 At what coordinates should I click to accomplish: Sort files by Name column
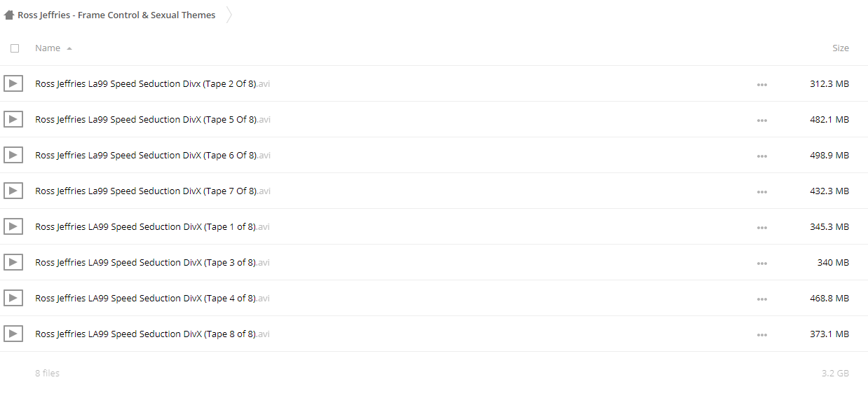tap(48, 48)
